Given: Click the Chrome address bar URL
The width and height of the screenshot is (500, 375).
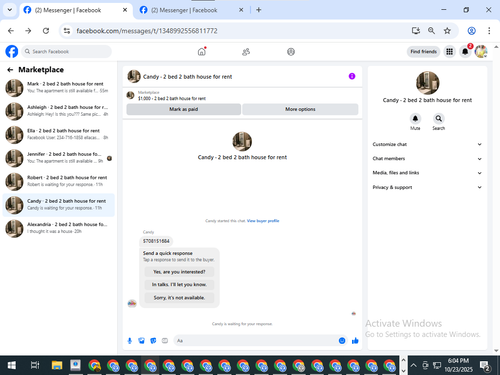Looking at the screenshot, I should [147, 31].
